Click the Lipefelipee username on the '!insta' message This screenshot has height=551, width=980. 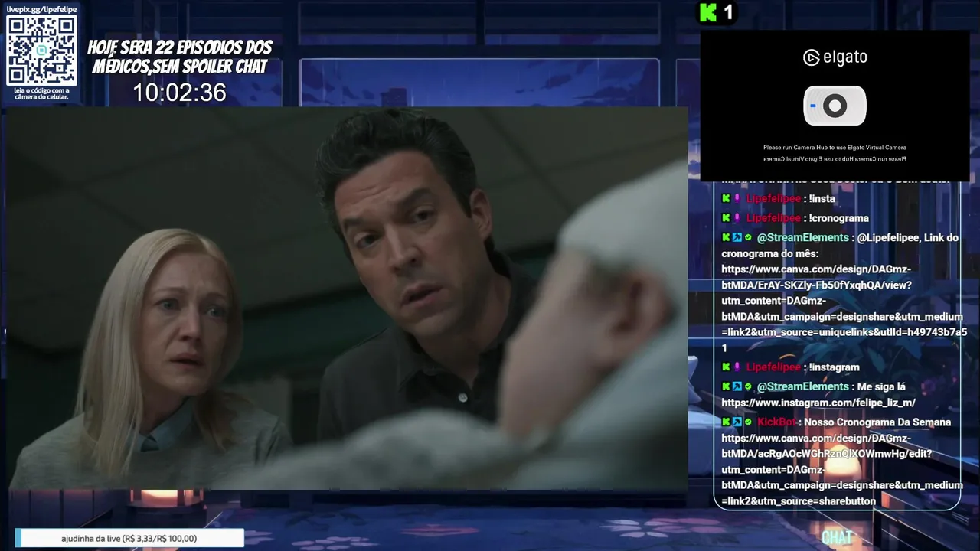(x=773, y=198)
